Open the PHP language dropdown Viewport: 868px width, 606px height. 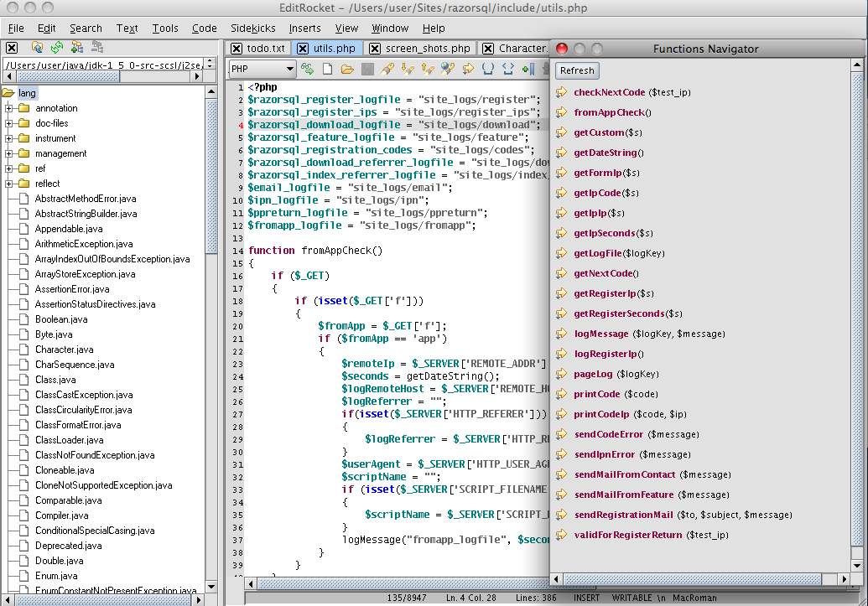click(262, 69)
